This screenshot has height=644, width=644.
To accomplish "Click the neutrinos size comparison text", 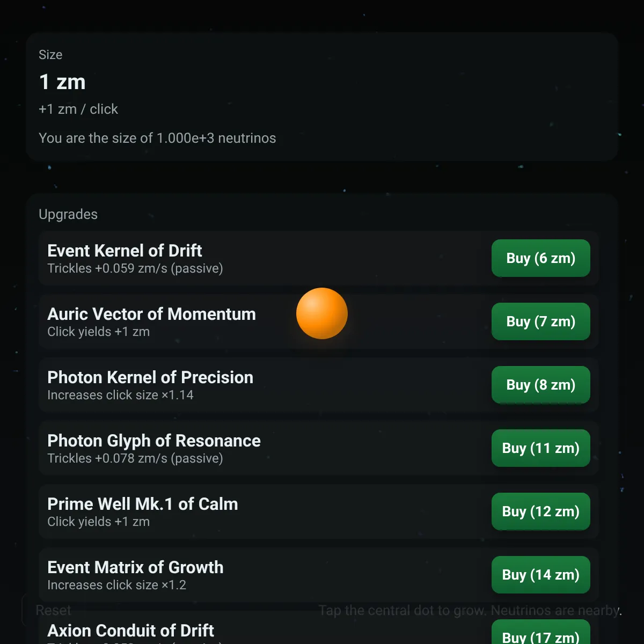I will coord(157,138).
